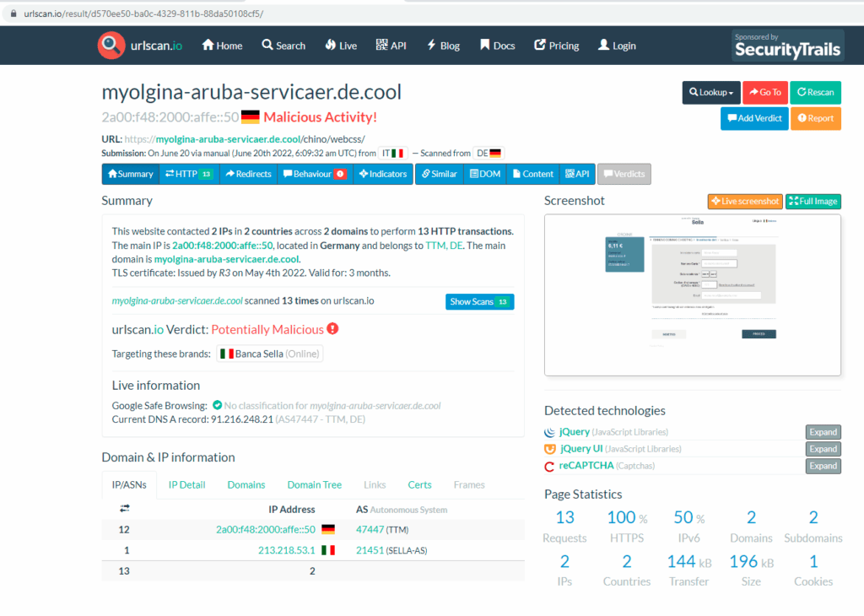The image size is (864, 616).
Task: Switch to the Redirects tab
Action: click(249, 174)
